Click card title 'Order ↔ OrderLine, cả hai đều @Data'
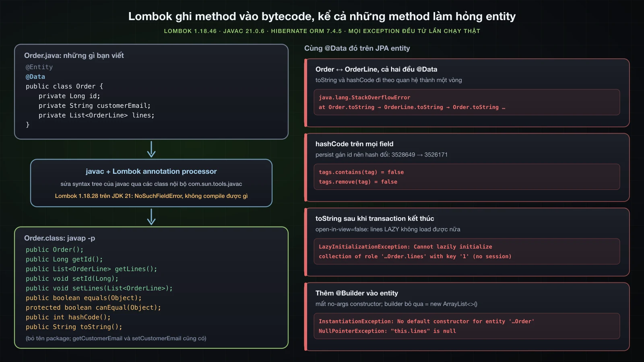The width and height of the screenshot is (644, 362). click(376, 69)
